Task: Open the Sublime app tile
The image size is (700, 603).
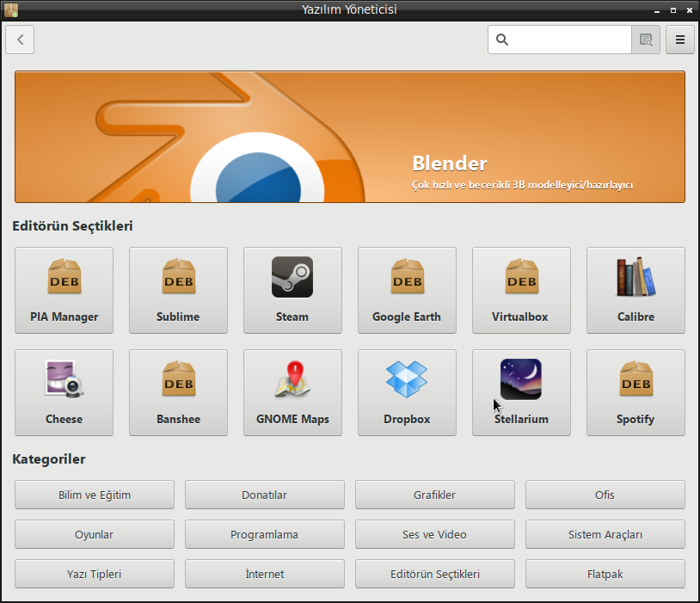Action: pyautogui.click(x=178, y=291)
